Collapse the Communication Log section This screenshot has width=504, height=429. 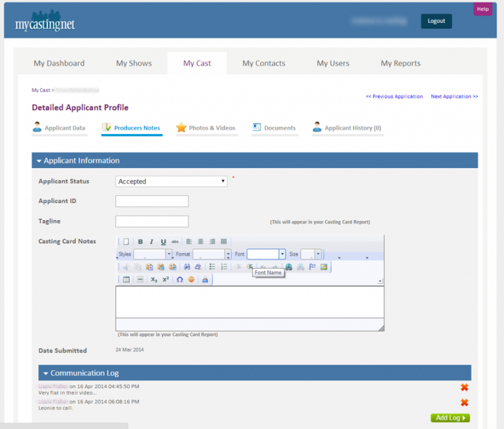(46, 373)
